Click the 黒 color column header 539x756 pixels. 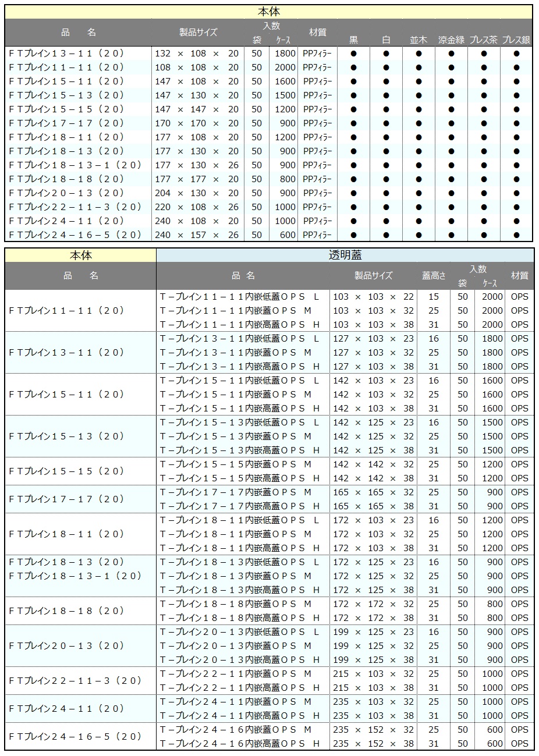tap(353, 40)
